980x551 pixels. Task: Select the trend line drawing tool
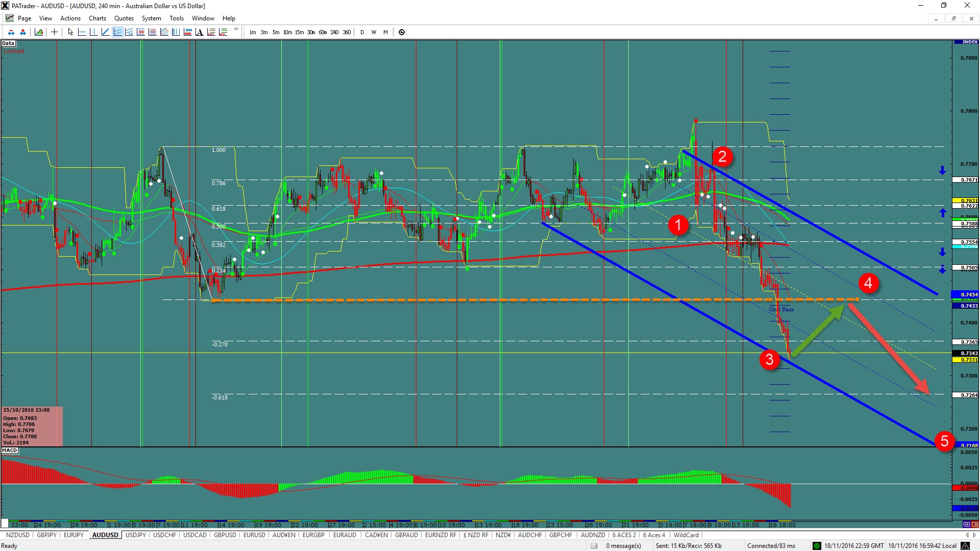[105, 32]
